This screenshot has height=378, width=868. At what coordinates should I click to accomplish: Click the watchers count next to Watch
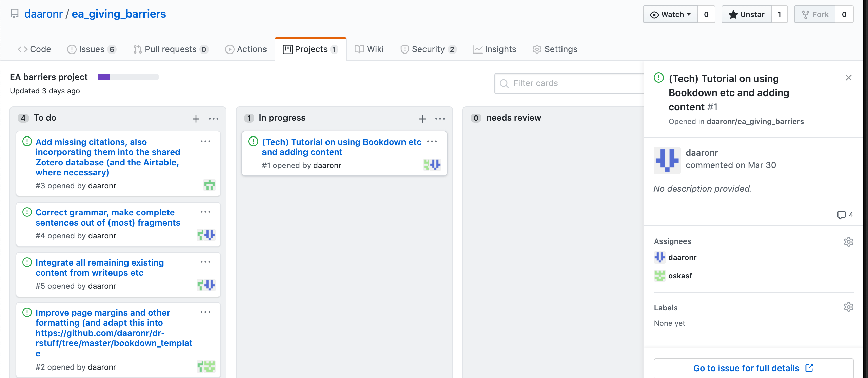click(706, 14)
